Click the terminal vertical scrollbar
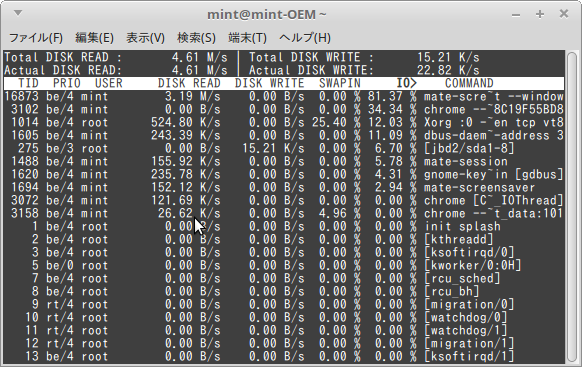This screenshot has height=367, width=582. 572,207
